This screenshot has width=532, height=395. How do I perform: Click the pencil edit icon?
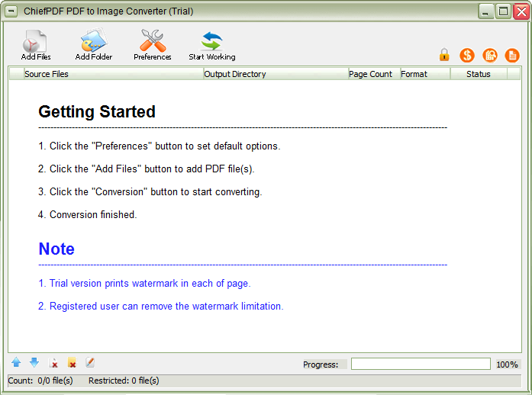pos(89,362)
